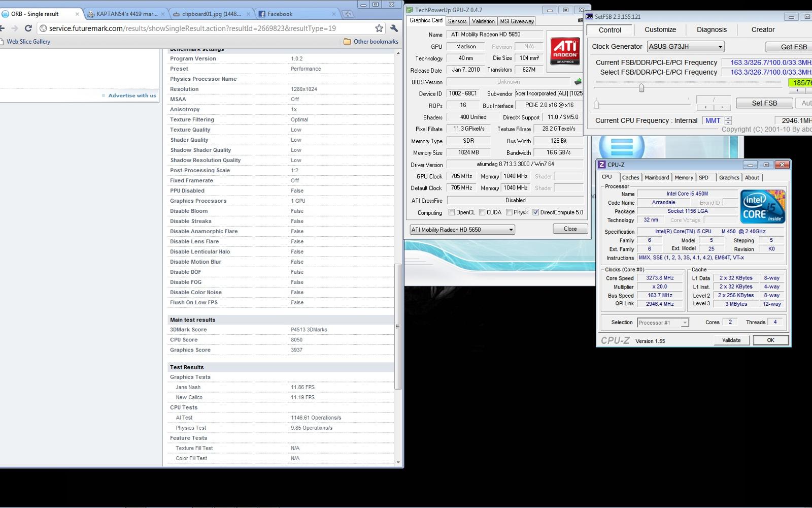The height and width of the screenshot is (508, 812).
Task: Close the KAPTAN54's 4419 tab
Action: point(162,14)
